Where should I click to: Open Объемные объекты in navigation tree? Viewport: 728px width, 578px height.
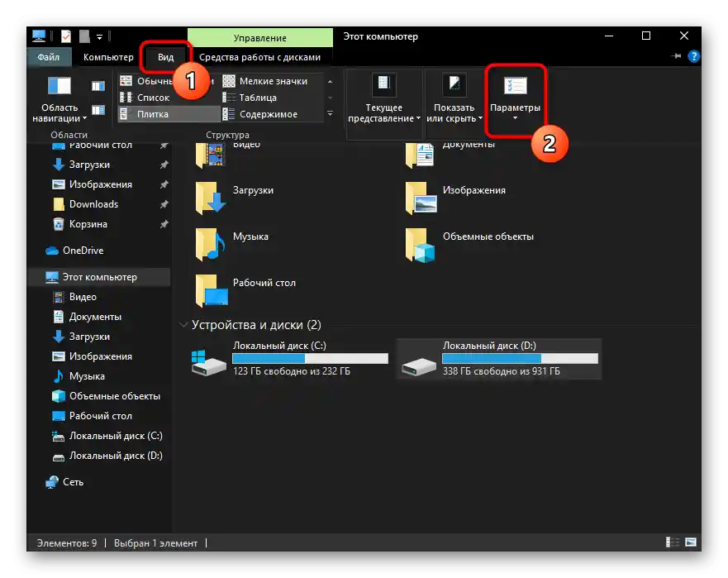click(x=115, y=396)
